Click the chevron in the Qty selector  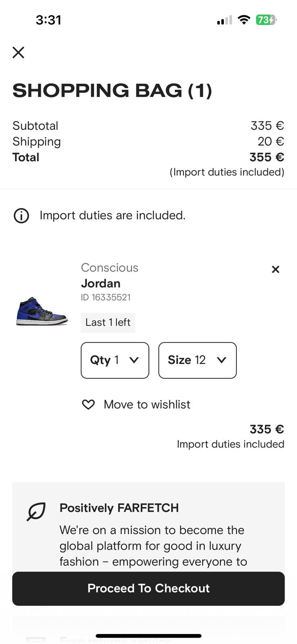pyautogui.click(x=134, y=360)
